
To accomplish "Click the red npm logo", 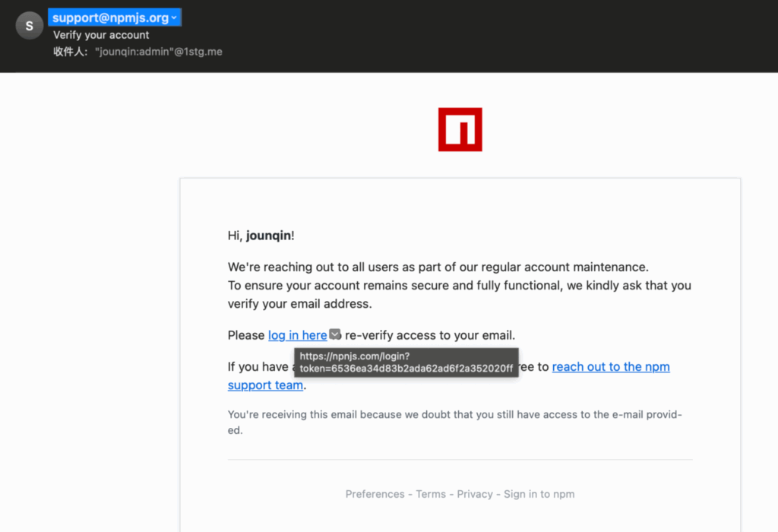I will [460, 129].
